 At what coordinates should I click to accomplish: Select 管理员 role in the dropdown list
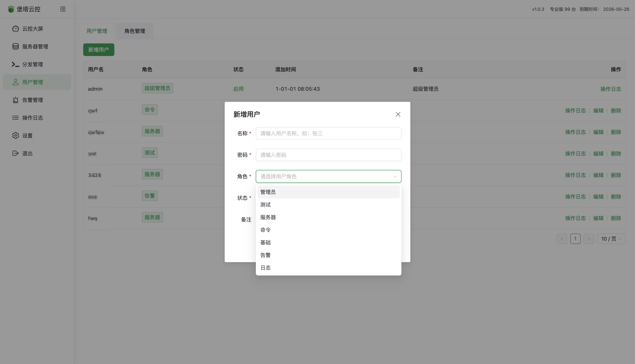[x=268, y=192]
